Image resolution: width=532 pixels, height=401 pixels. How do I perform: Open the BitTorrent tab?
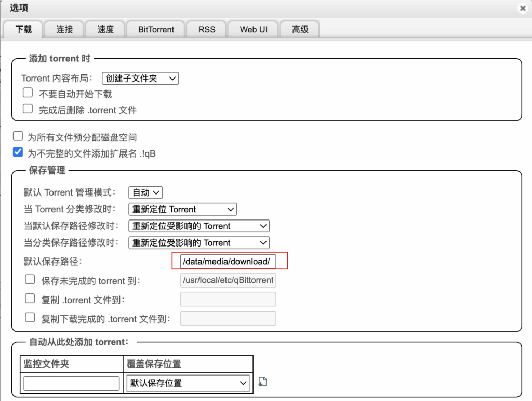click(156, 30)
